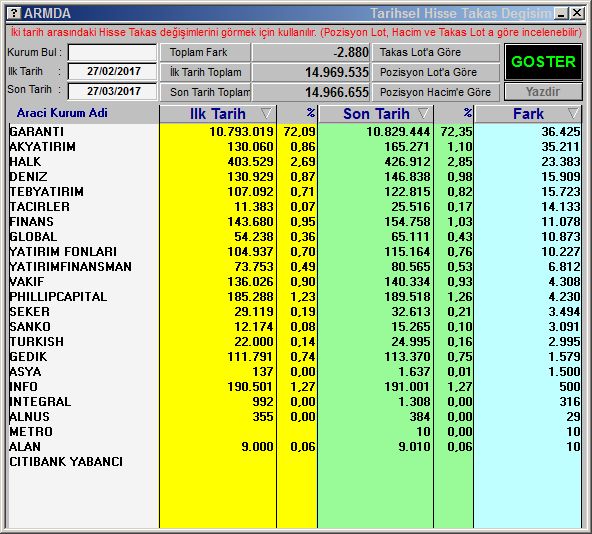Click TACIRLER Fark value 14.133
592x534 pixels.
pos(561,207)
